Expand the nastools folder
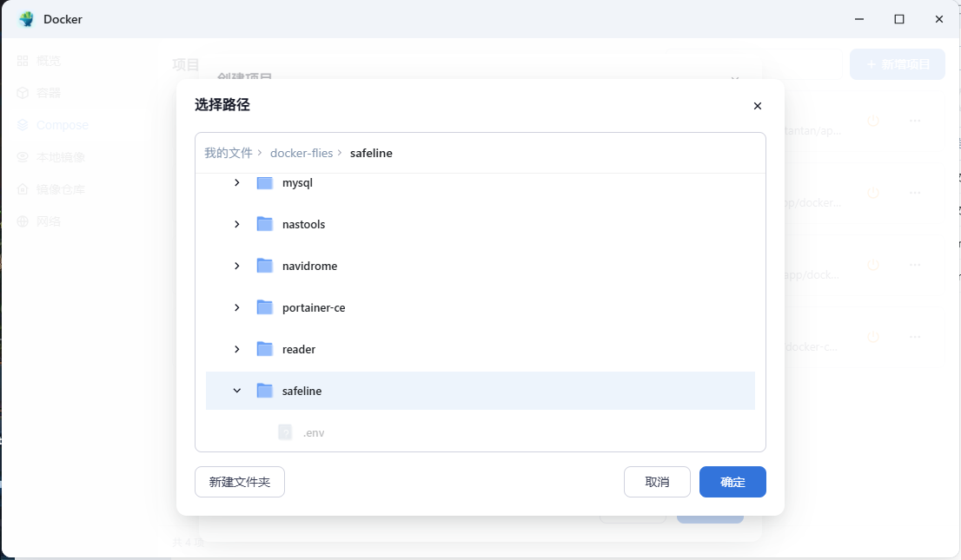961x560 pixels. tap(237, 224)
